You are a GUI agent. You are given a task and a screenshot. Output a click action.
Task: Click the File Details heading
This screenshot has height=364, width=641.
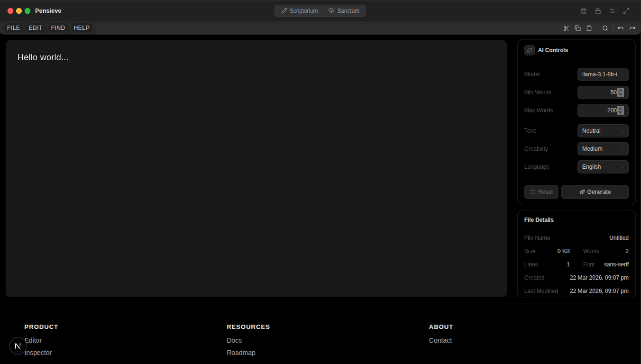coord(539,220)
